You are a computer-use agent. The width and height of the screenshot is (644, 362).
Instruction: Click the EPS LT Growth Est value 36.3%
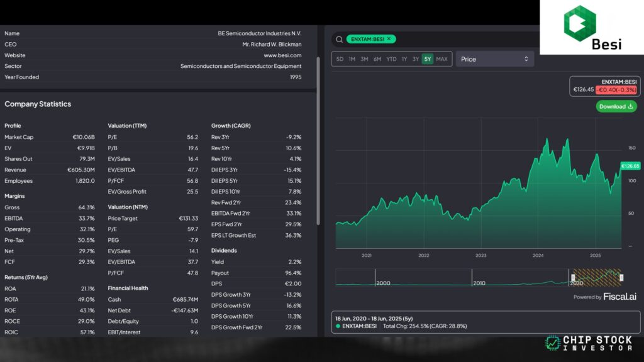pos(293,235)
